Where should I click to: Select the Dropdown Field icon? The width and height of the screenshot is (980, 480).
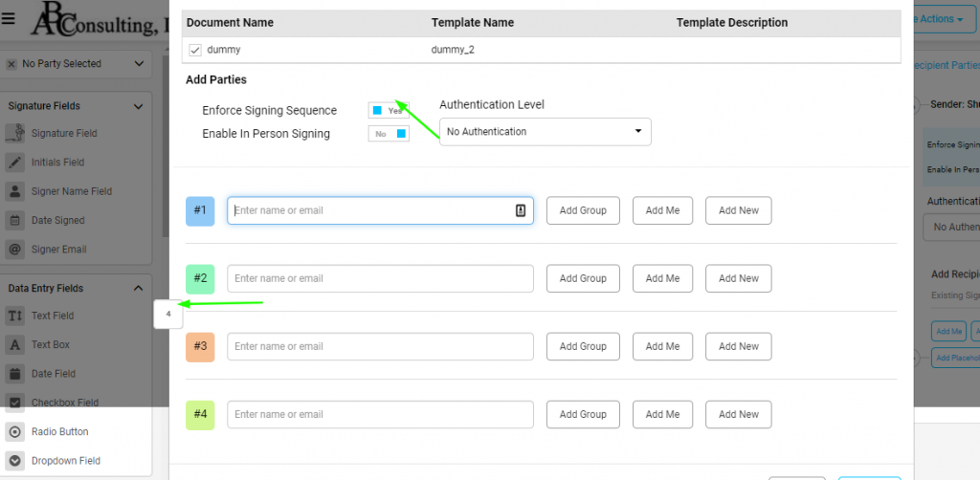(15, 461)
